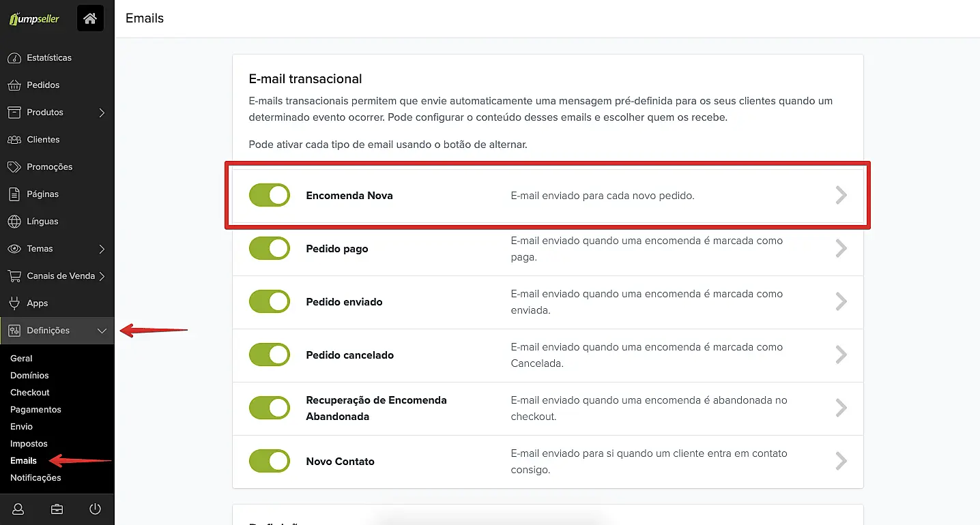This screenshot has width=980, height=525.
Task: Click the Línguas globe icon
Action: pyautogui.click(x=14, y=222)
